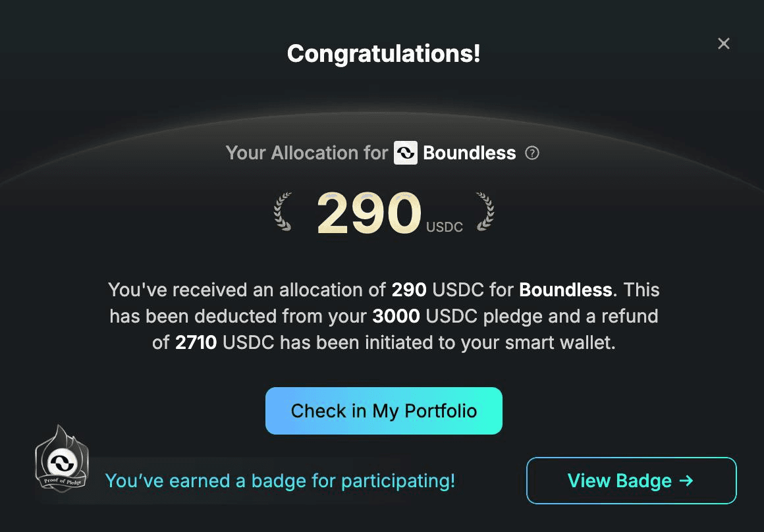Click the Boundless logo icon
This screenshot has height=532, width=764.
coord(406,153)
